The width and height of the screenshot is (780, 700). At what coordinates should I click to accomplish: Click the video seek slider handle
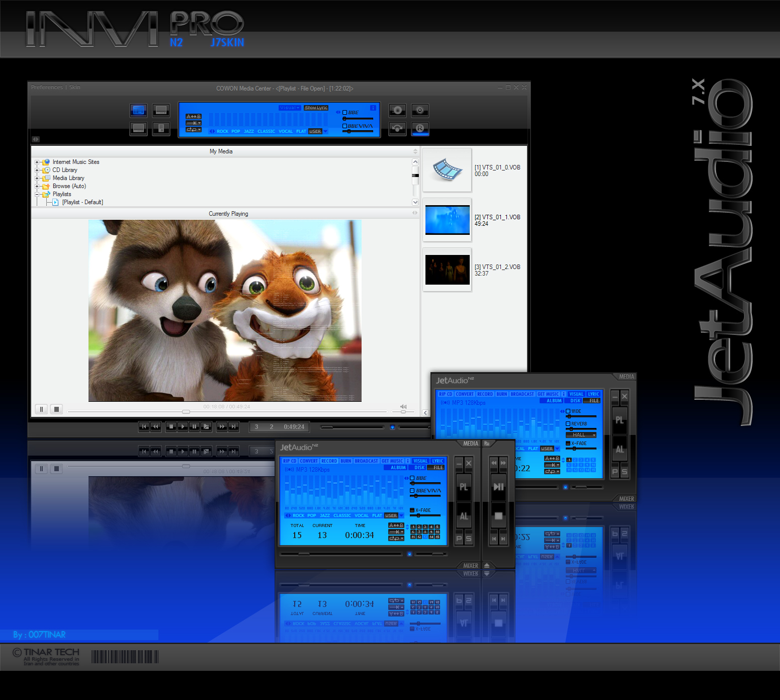186,412
